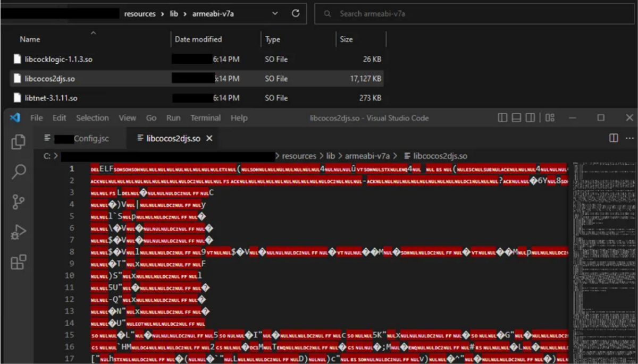Expand the chevron after resources in address bar
The width and height of the screenshot is (638, 364).
pos(162,14)
